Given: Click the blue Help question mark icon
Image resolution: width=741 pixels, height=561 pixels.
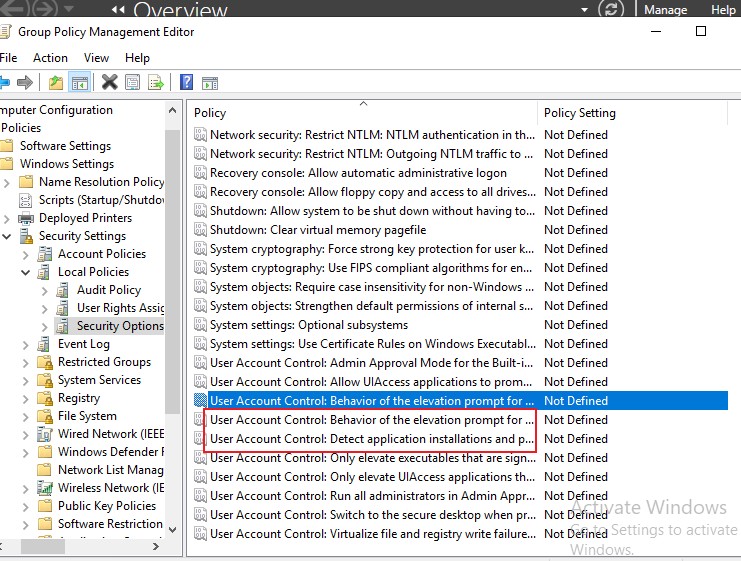Looking at the screenshot, I should [186, 82].
